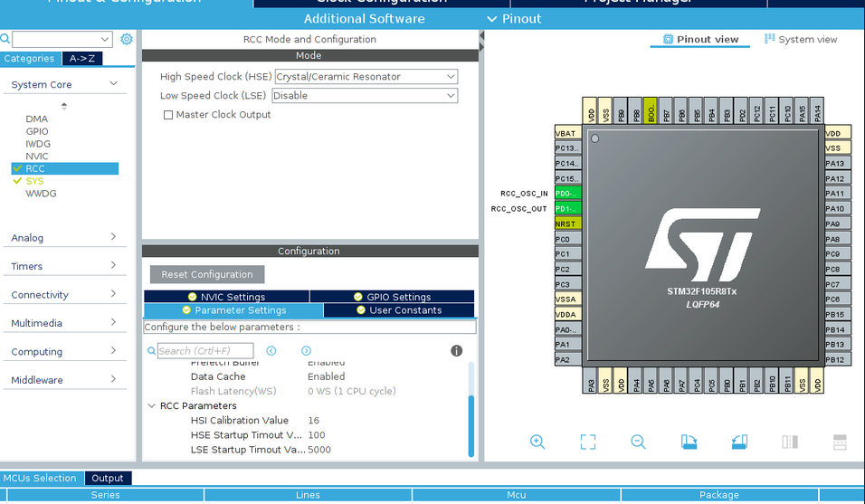Open the Output tab
865x504 pixels.
click(x=108, y=478)
